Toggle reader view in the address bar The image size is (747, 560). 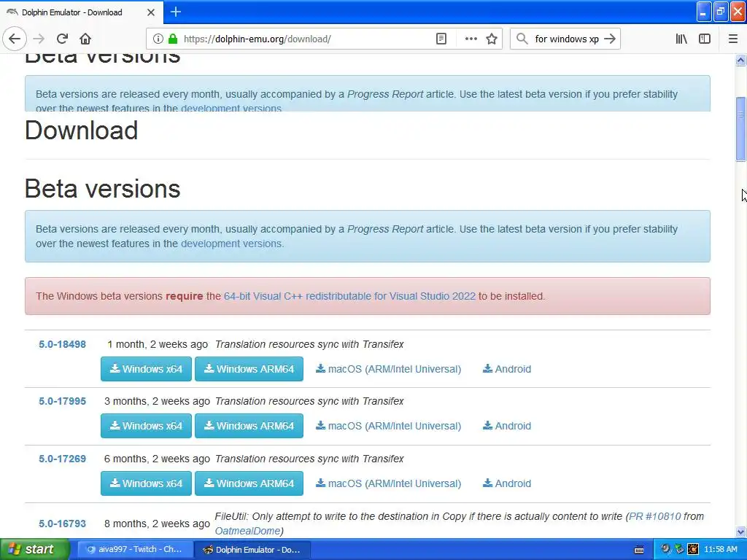click(441, 39)
